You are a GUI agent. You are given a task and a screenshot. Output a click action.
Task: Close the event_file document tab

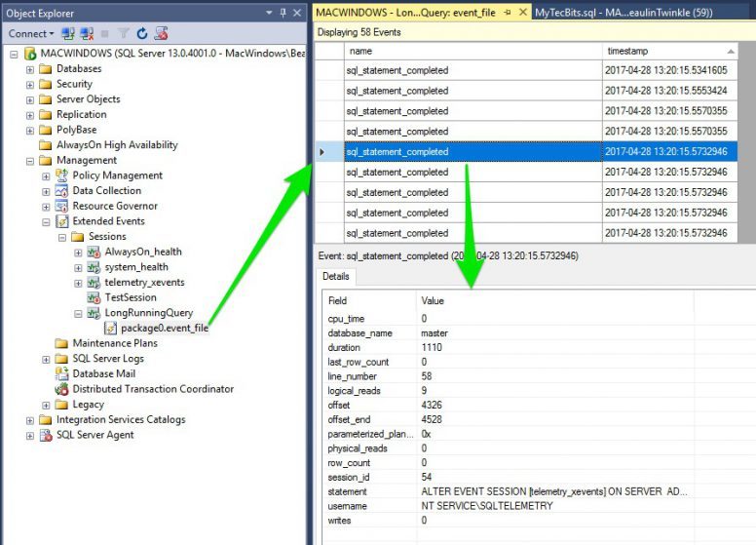point(522,13)
